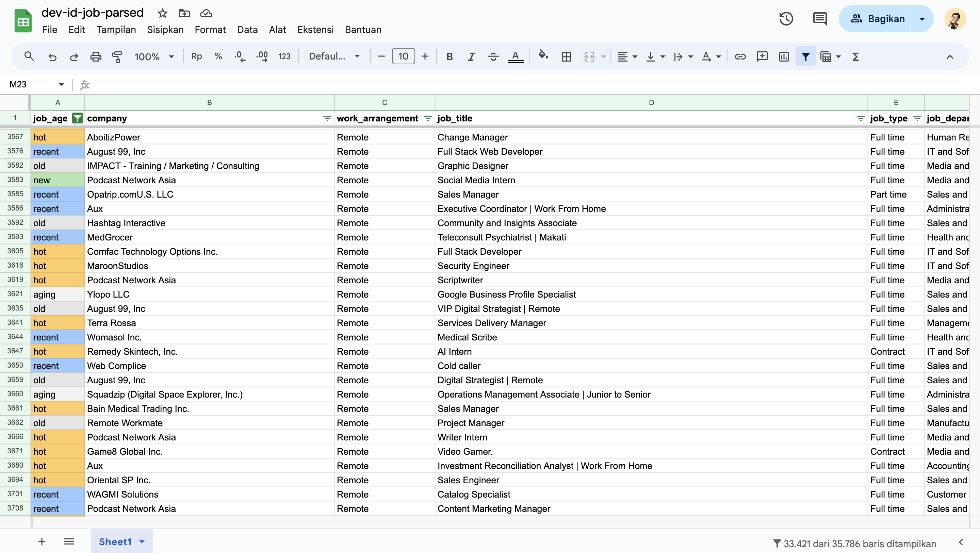
Task: Open the work_arrangement column filter
Action: (x=428, y=118)
